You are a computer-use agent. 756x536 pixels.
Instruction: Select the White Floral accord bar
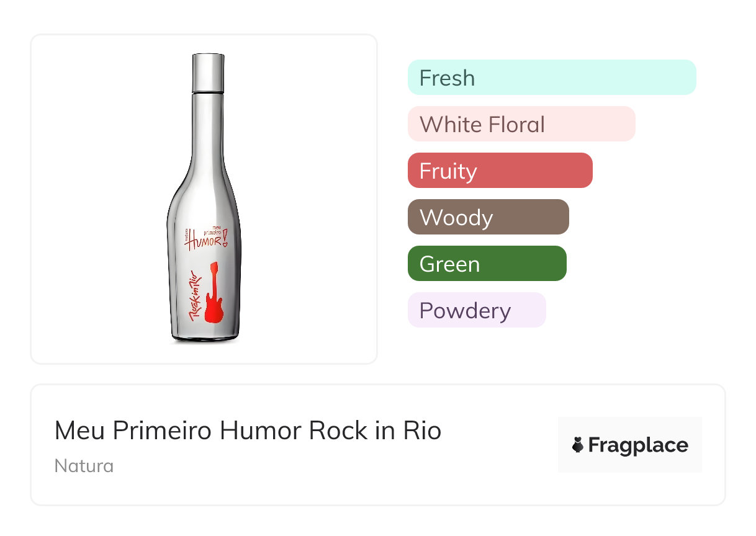pos(521,124)
